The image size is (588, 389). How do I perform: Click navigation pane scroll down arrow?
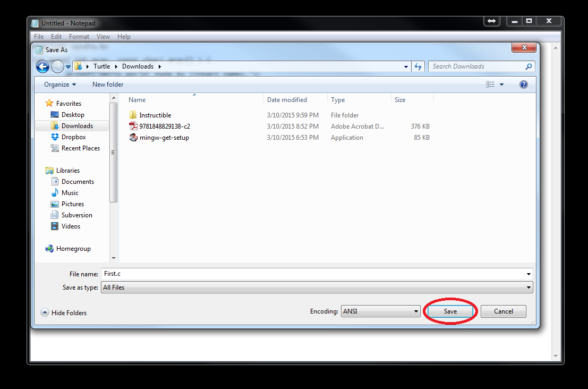pyautogui.click(x=113, y=258)
